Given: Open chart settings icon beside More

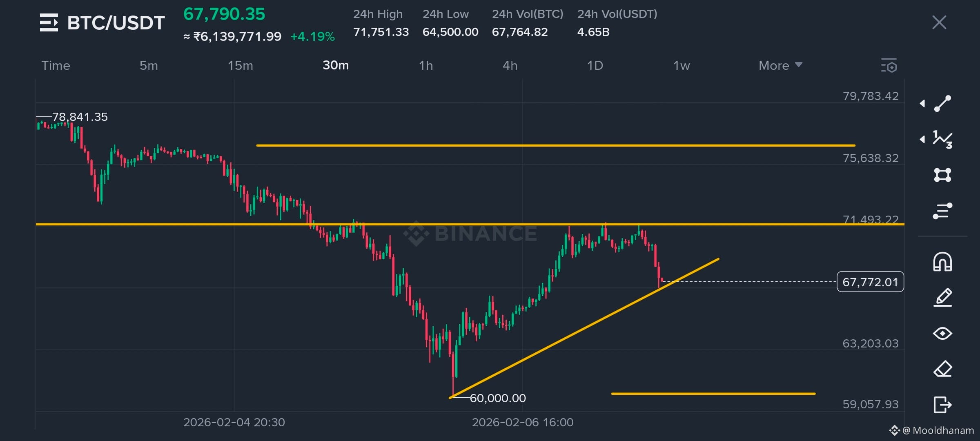Looking at the screenshot, I should point(889,66).
